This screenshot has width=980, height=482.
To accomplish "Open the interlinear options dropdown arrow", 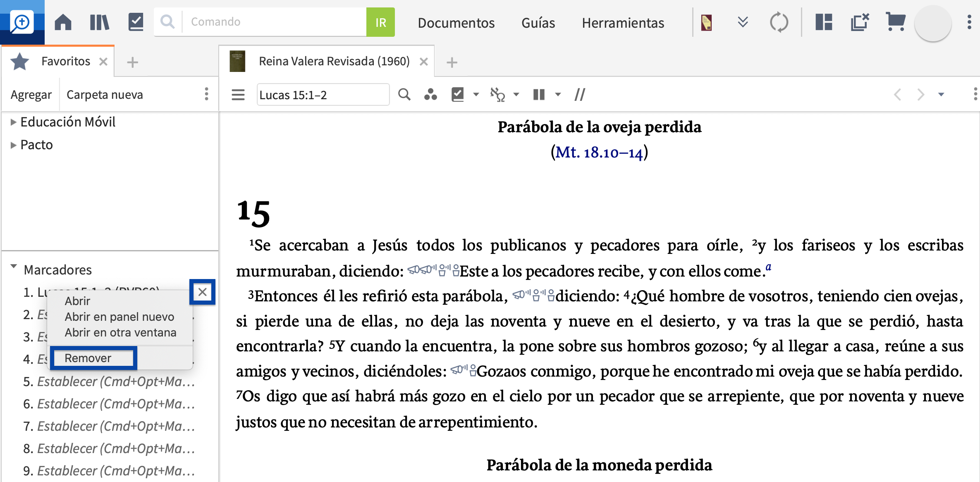I will pos(516,95).
